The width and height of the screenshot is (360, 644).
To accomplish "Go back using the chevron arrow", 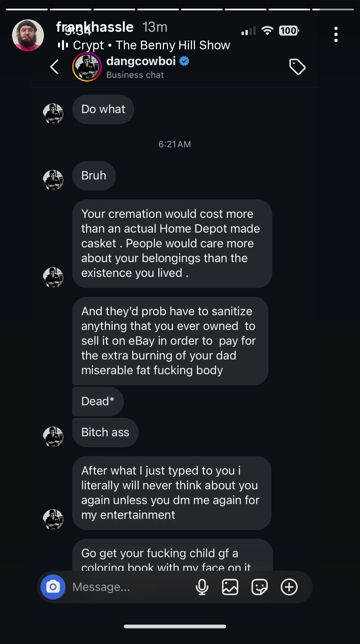I will [x=54, y=67].
